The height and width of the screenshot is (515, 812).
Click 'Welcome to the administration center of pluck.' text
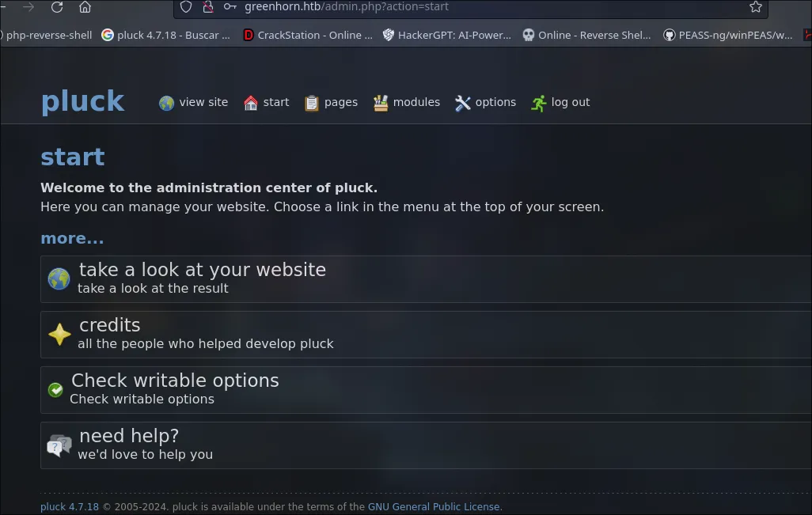(209, 188)
